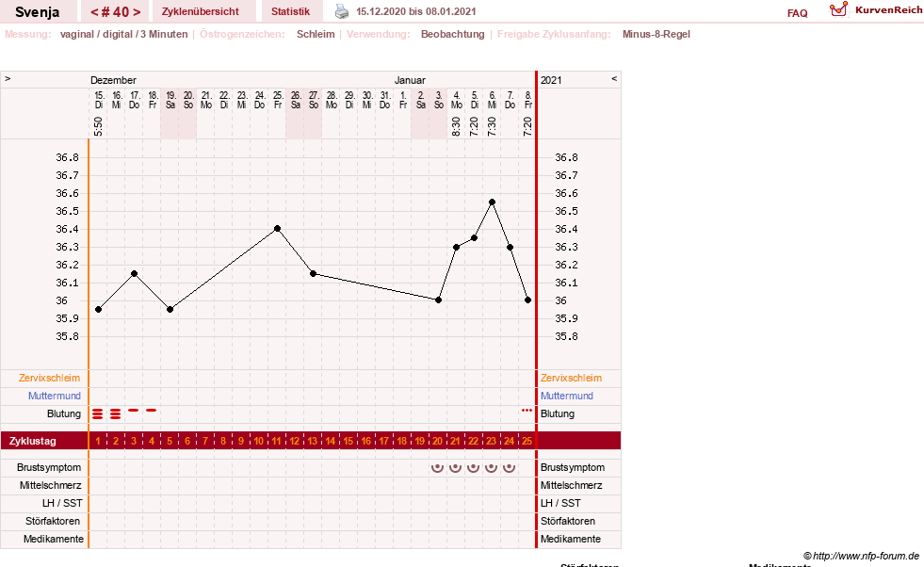Click the heavy bleeding symbol on cycle day 1
Image resolution: width=924 pixels, height=567 pixels.
point(98,413)
